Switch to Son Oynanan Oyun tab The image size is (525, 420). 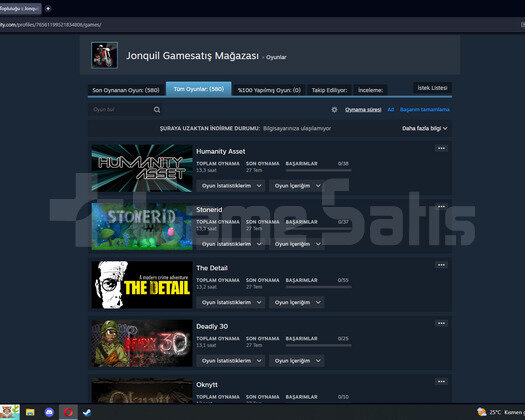(126, 90)
